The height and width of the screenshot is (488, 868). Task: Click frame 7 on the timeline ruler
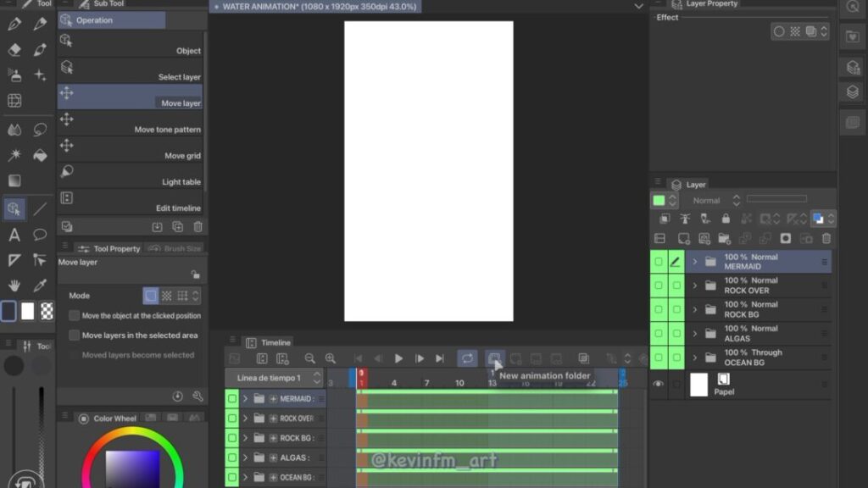pos(426,382)
